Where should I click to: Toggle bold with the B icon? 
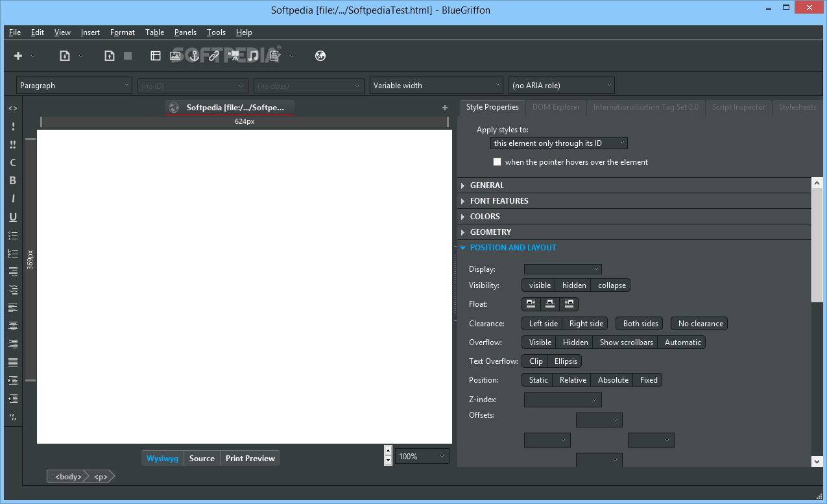point(12,181)
